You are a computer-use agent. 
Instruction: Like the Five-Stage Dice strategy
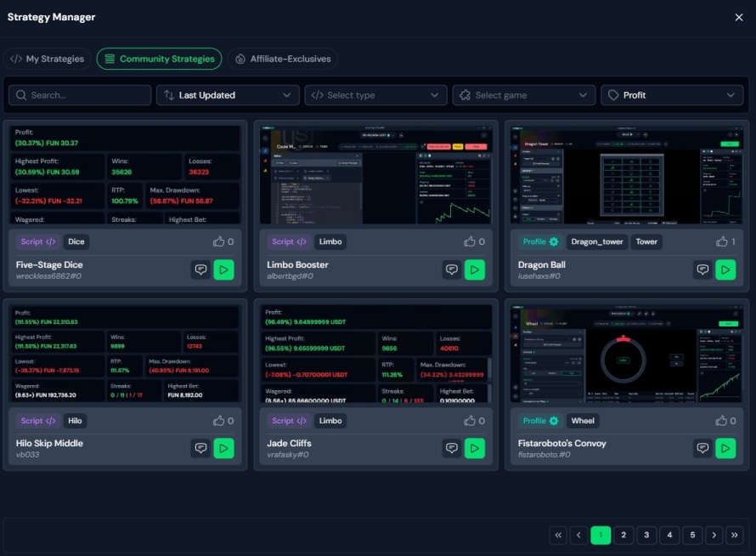219,241
